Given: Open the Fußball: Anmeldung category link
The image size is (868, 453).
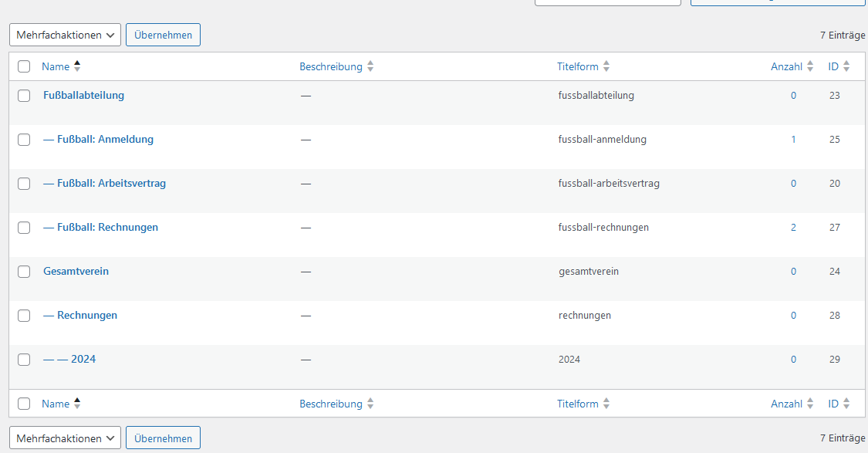Looking at the screenshot, I should pos(105,140).
